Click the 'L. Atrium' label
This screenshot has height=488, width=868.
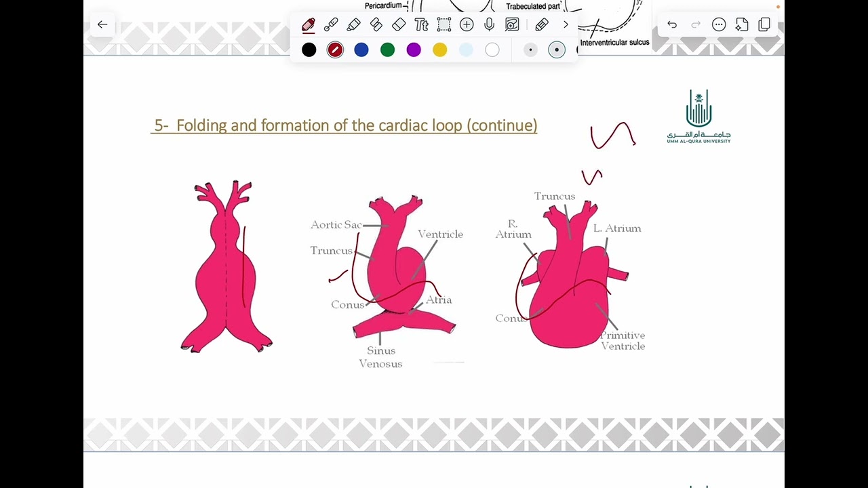pos(617,228)
